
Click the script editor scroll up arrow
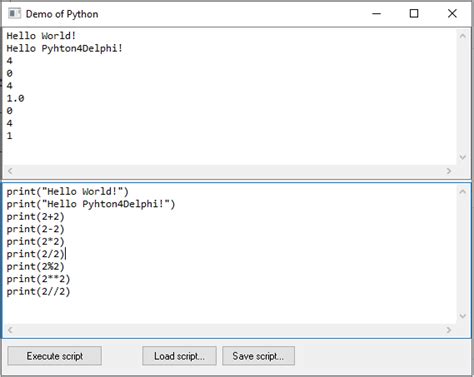pyautogui.click(x=462, y=192)
